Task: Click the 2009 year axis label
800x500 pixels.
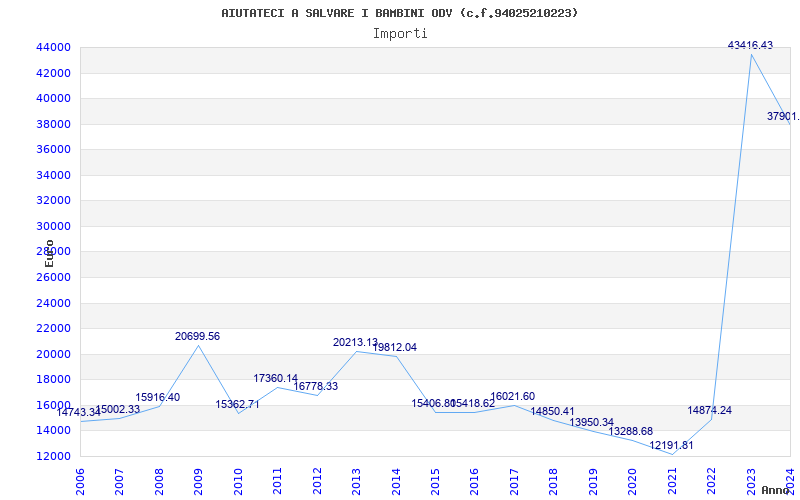Action: (198, 482)
